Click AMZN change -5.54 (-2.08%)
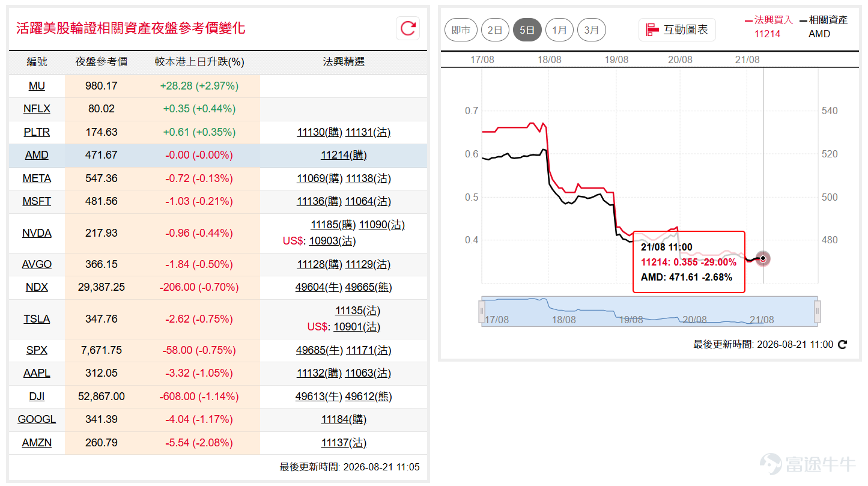 (199, 443)
